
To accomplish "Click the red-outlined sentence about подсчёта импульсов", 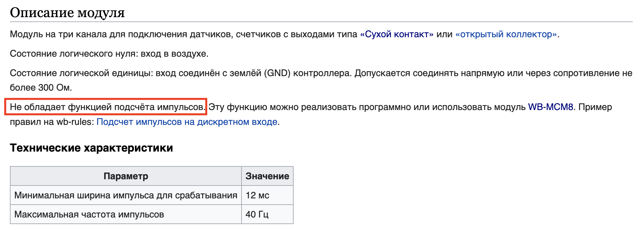I will [x=107, y=107].
